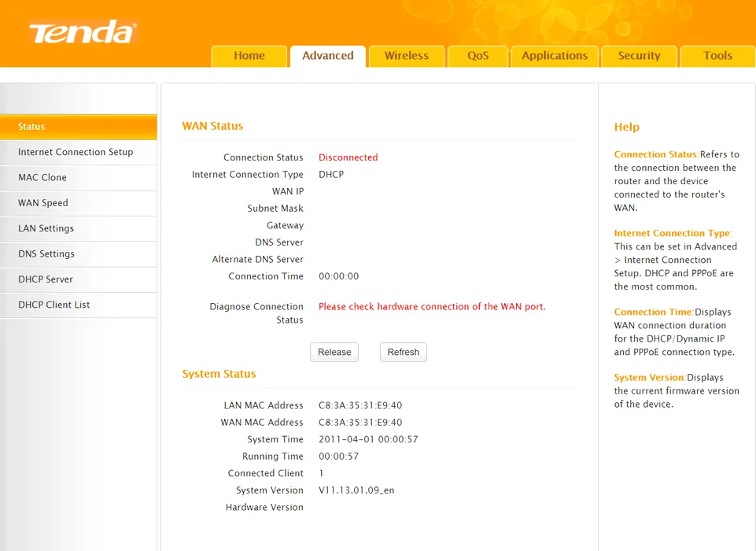756x551 pixels.
Task: Click the red Disconnected status text
Action: pyautogui.click(x=348, y=157)
